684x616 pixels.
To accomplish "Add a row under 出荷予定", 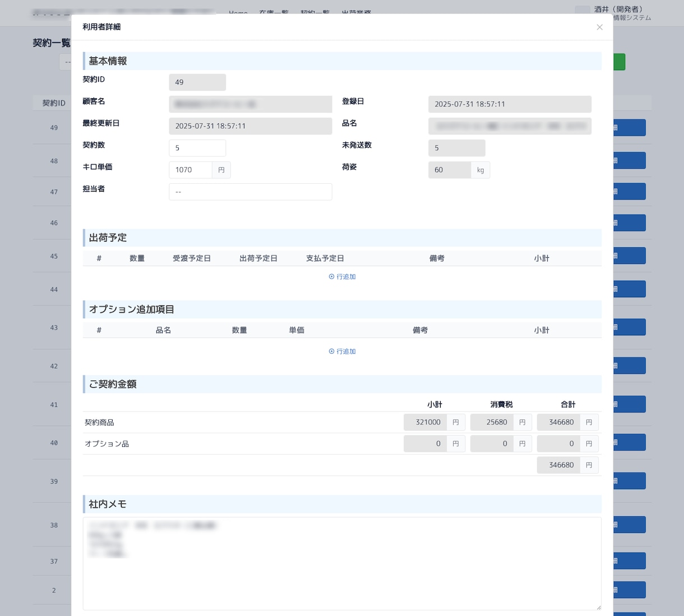I will click(x=342, y=276).
